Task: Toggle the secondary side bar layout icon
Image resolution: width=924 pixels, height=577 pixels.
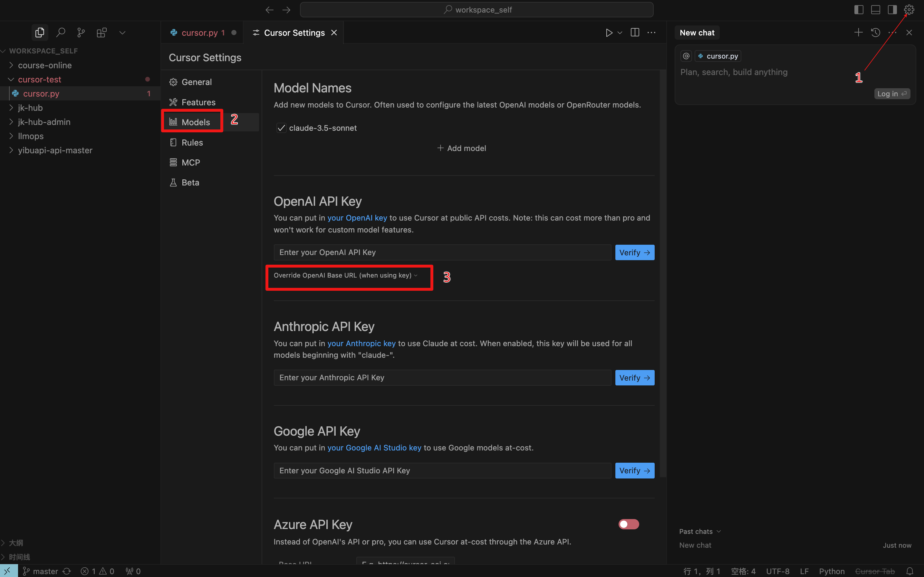Action: pos(892,10)
